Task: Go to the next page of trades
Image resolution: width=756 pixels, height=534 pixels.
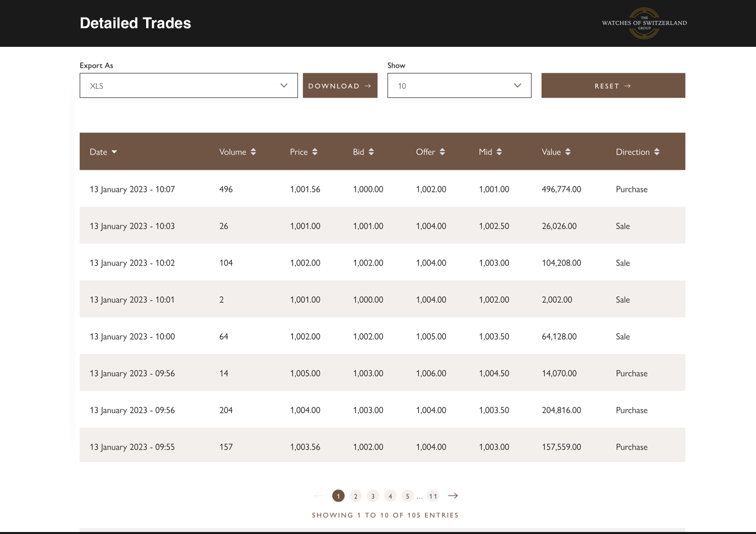Action: point(453,496)
